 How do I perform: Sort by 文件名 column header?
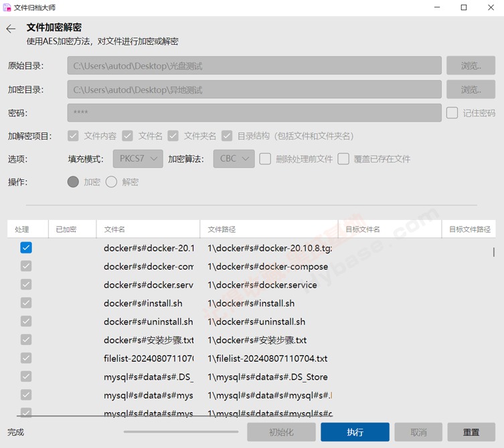[147, 229]
